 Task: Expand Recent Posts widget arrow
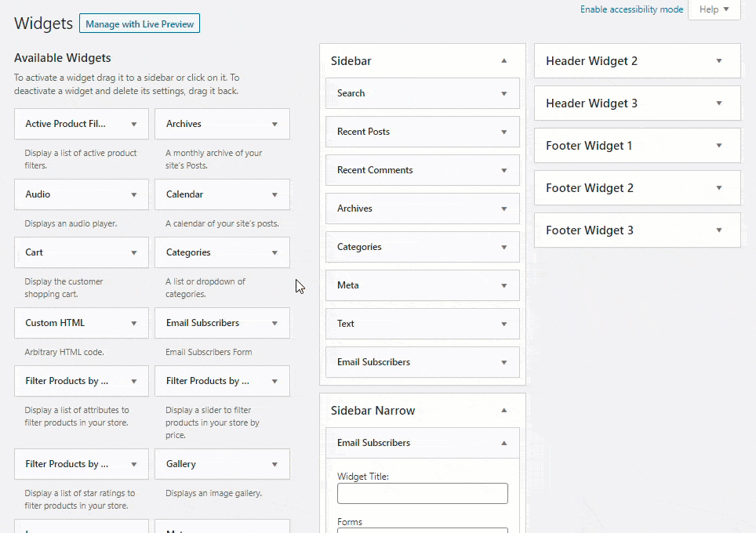[x=503, y=132]
